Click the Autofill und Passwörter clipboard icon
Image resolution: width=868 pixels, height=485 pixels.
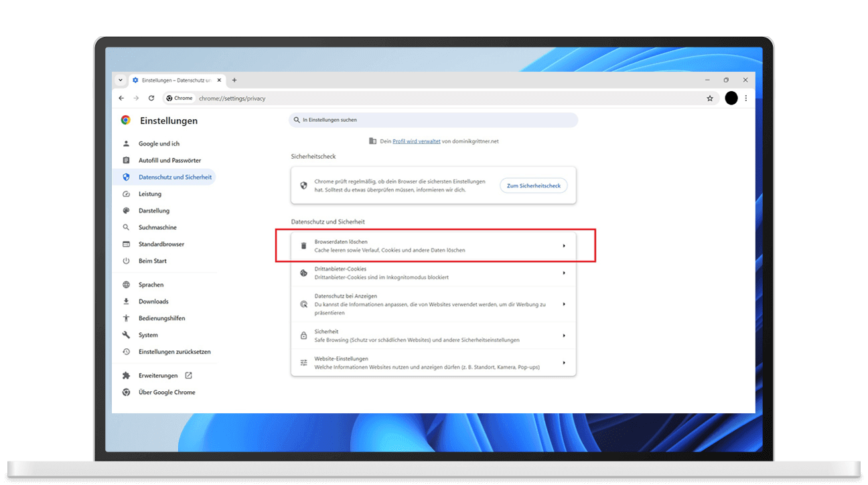tap(126, 161)
